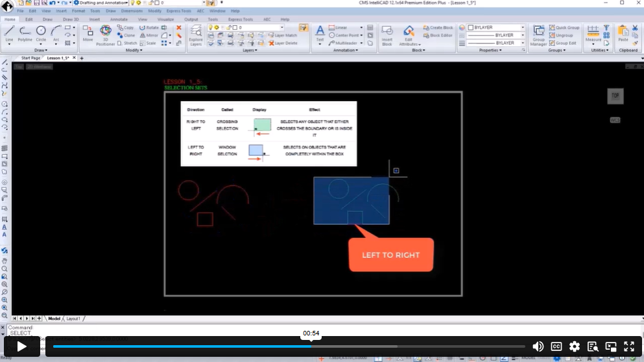Screen dimensions: 644x362
Task: Select the Line drawing tool
Action: click(x=9, y=33)
